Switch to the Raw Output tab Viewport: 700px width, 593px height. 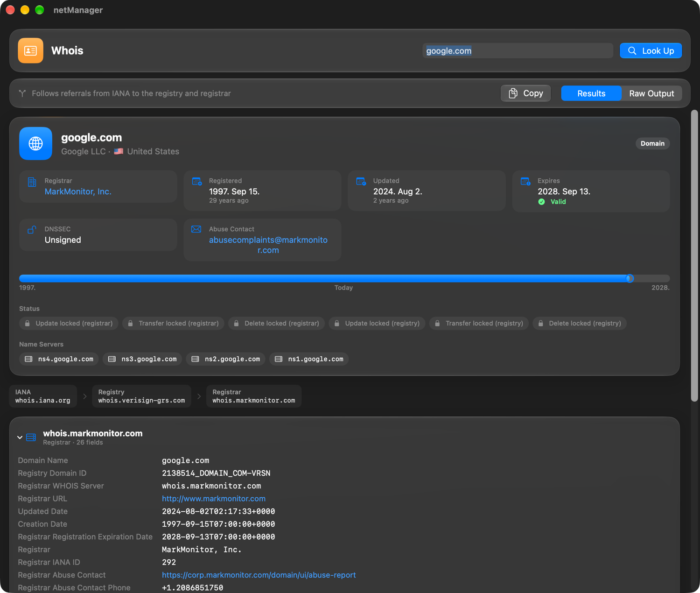(651, 93)
